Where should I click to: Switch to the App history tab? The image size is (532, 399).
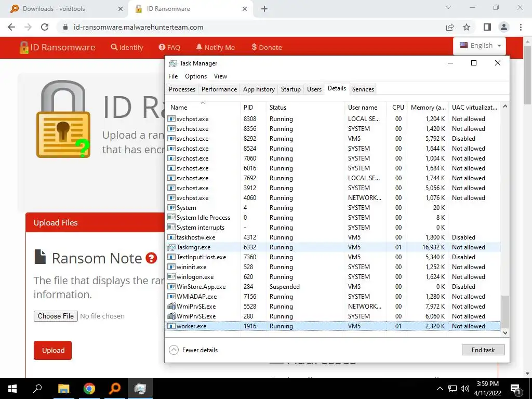coord(259,89)
